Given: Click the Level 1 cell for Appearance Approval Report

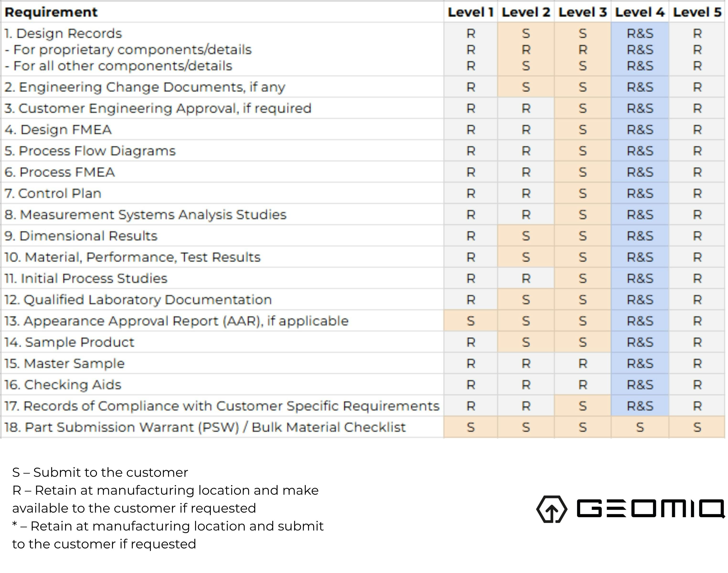Looking at the screenshot, I should (x=470, y=321).
